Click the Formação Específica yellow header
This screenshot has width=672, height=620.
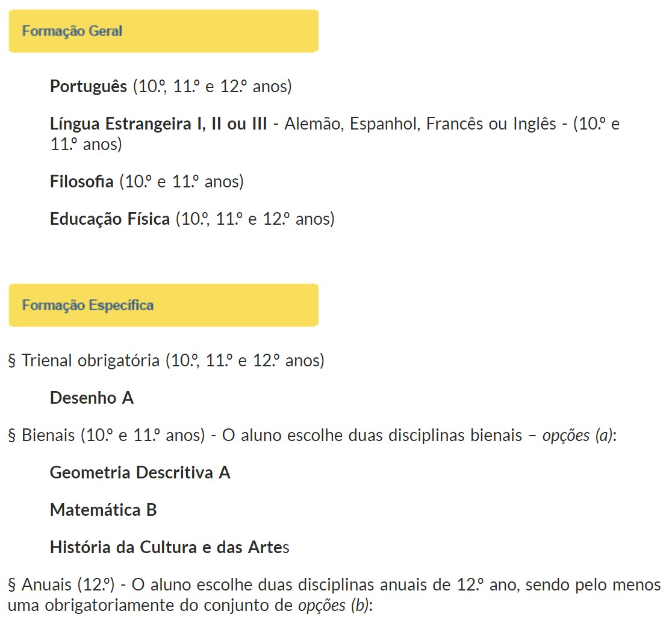[163, 305]
